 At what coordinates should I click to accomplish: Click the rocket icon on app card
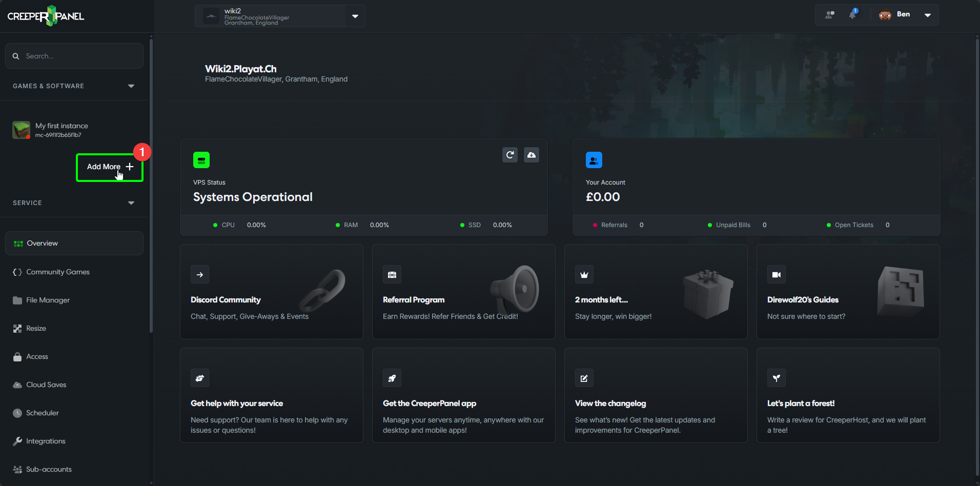coord(392,378)
